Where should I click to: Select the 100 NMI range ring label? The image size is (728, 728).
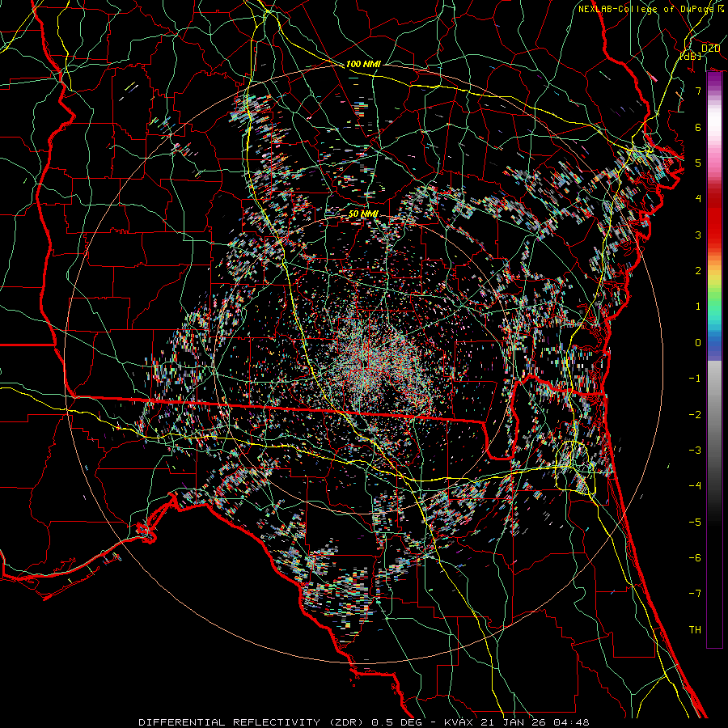click(x=363, y=64)
